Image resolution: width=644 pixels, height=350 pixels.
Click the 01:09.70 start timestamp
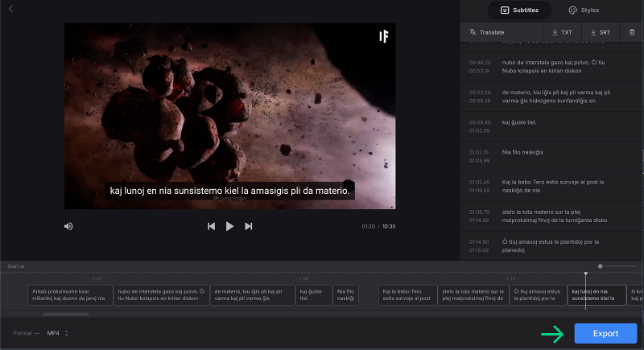(479, 212)
